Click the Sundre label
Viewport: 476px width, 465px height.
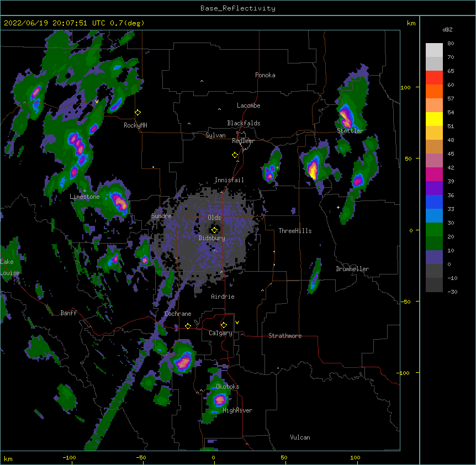[x=161, y=216]
